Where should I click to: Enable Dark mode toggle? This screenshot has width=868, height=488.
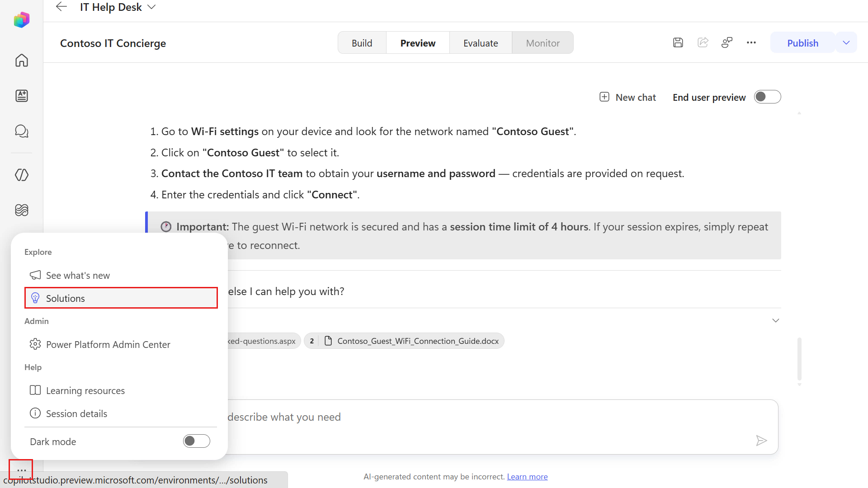196,441
